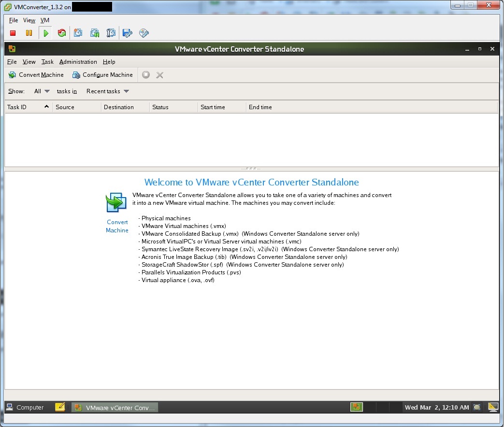Click the Suspend VM pause icon
The height and width of the screenshot is (427, 504).
tap(29, 33)
